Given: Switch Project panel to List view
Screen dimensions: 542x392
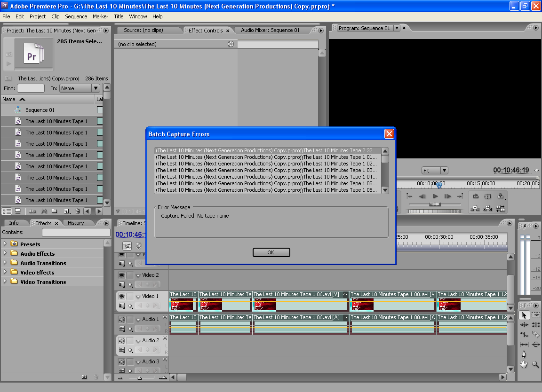Looking at the screenshot, I should (7, 211).
